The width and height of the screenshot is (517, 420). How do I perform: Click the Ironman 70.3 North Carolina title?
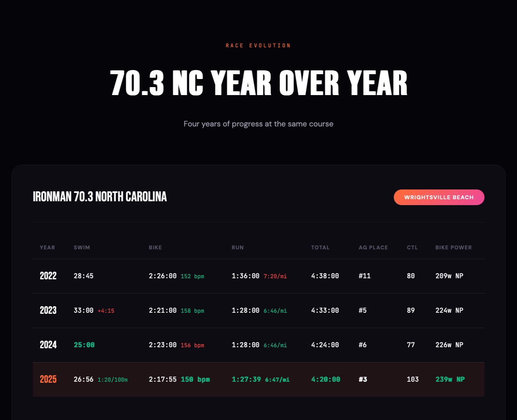pyautogui.click(x=100, y=197)
